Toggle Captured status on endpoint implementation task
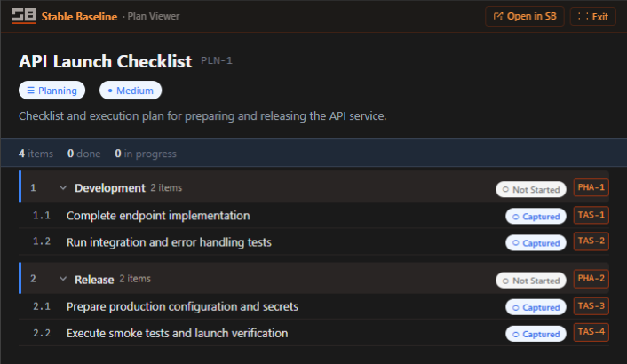This screenshot has height=364, width=627. pyautogui.click(x=536, y=216)
